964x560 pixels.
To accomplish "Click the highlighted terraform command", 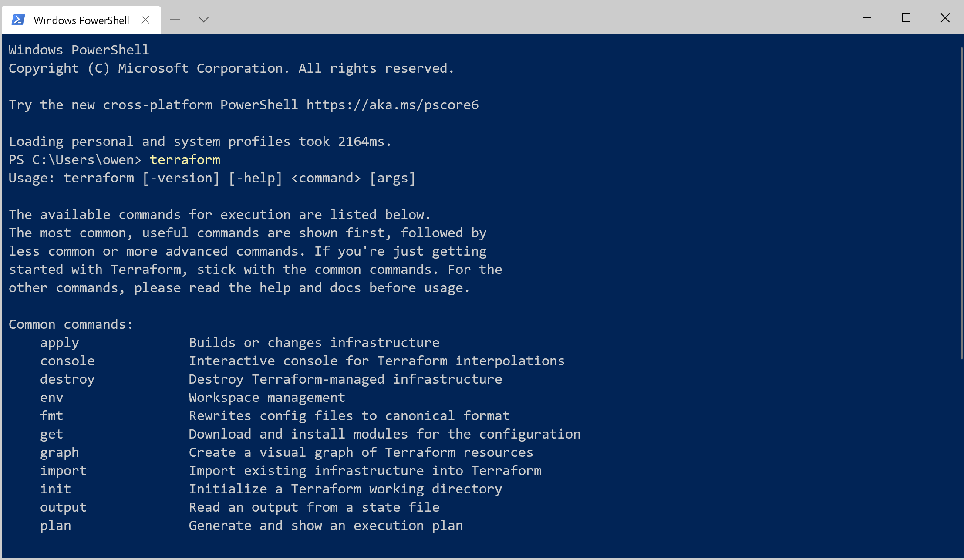I will pyautogui.click(x=185, y=159).
